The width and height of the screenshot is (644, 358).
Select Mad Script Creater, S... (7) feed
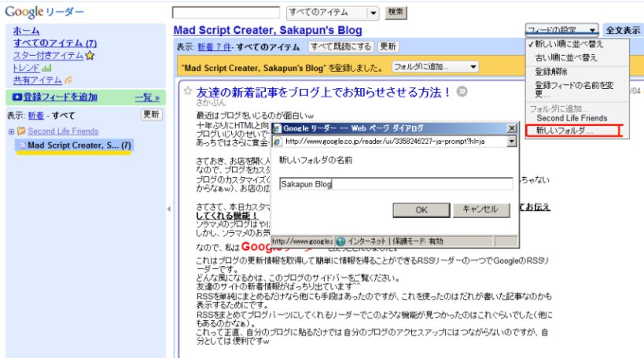[x=75, y=145]
